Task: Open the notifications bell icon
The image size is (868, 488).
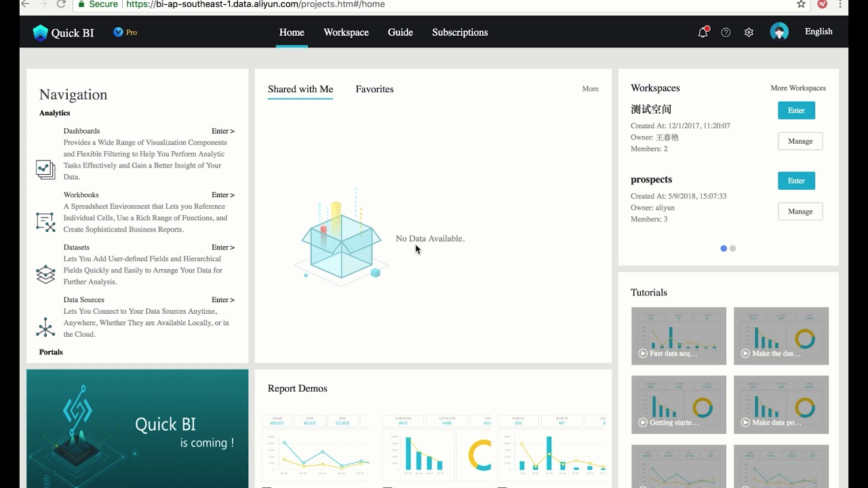Action: pos(703,32)
